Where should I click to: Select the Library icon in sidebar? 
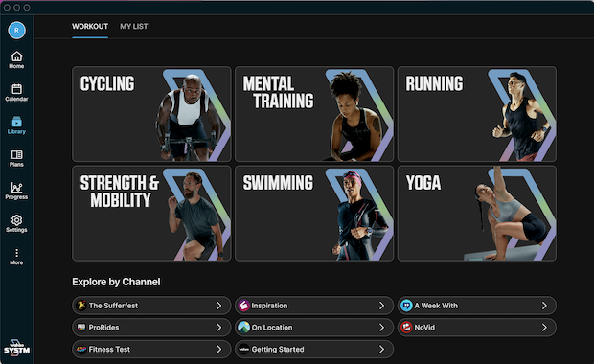tap(16, 122)
